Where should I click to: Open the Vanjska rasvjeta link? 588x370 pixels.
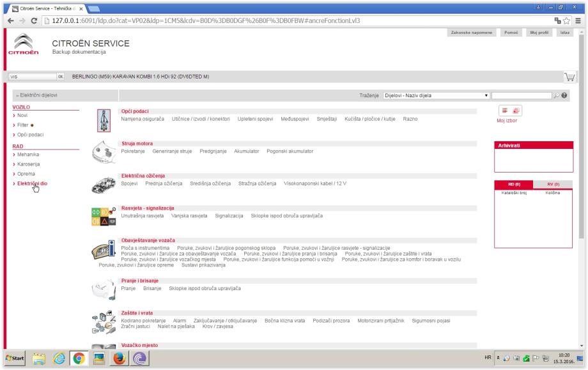pos(190,216)
